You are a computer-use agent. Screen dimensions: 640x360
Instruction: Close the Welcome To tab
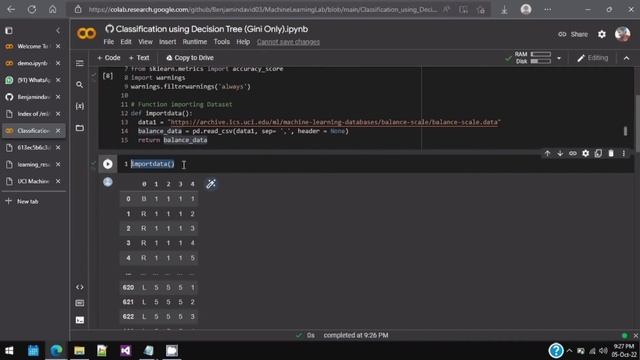[58, 47]
